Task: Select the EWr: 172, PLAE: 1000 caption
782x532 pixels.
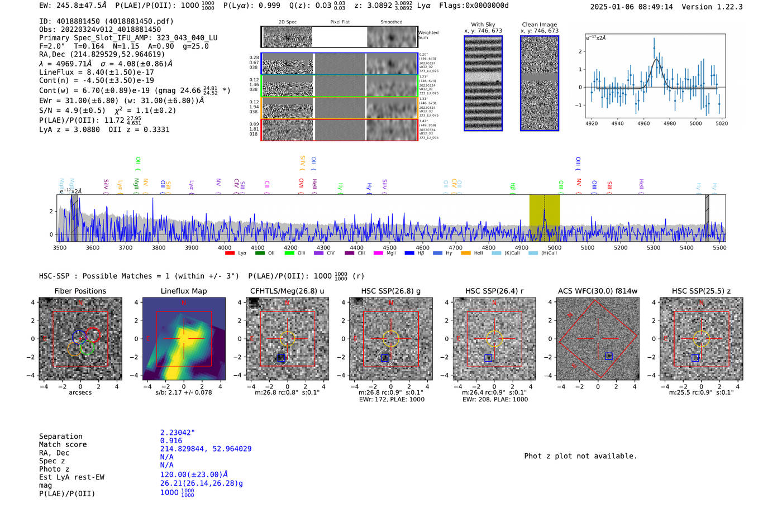Action: (391, 400)
